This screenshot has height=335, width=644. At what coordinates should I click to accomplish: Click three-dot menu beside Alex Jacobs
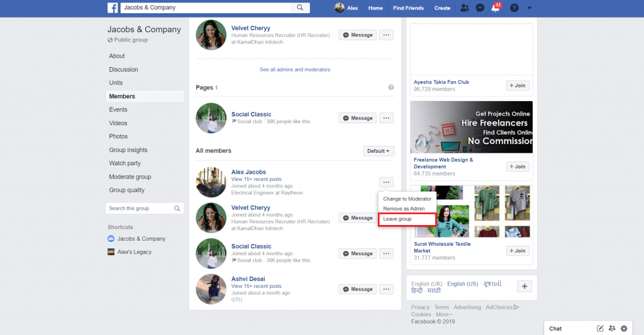coord(386,182)
